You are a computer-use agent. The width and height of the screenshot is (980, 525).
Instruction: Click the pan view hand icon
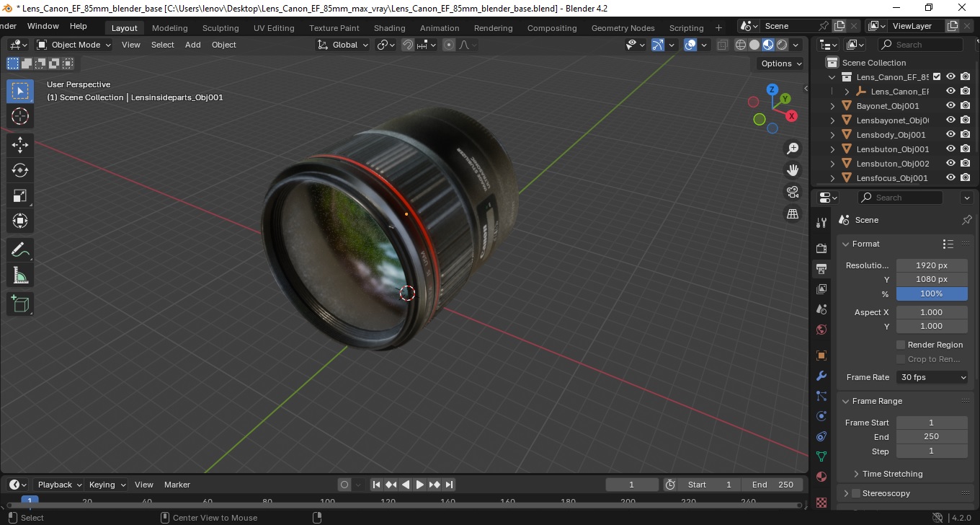pos(793,170)
